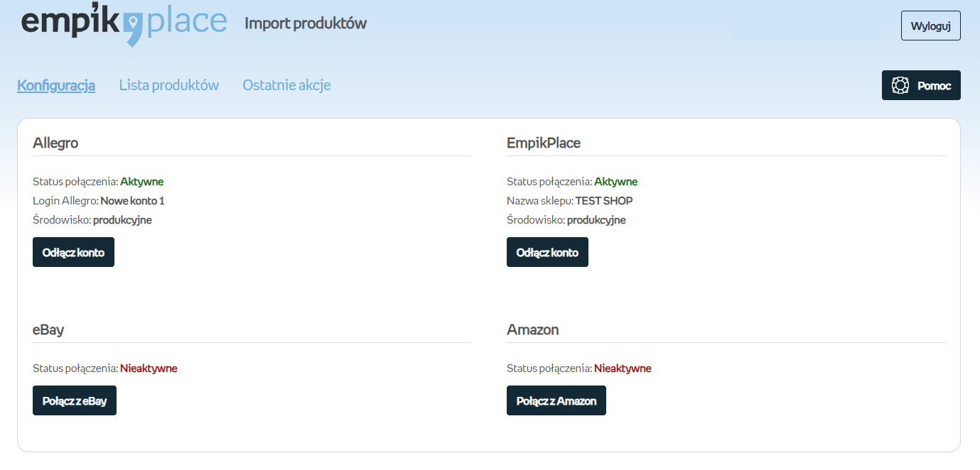980x470 pixels.
Task: Click the Allegro login name Nowe konto 1
Action: [132, 201]
